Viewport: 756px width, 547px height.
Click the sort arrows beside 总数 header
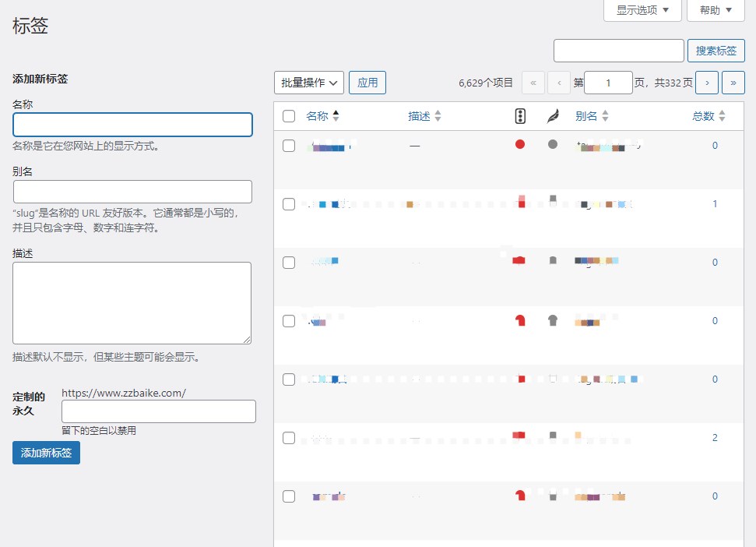point(722,116)
